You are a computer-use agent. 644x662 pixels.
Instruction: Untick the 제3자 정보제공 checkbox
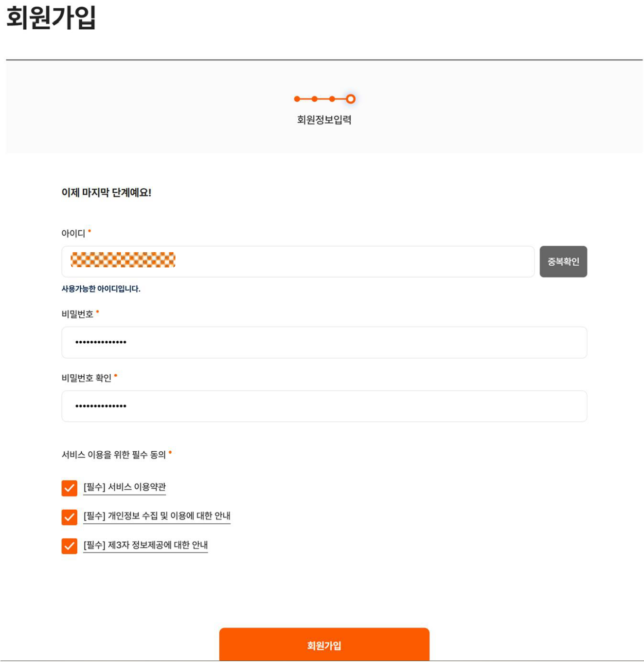coord(70,546)
